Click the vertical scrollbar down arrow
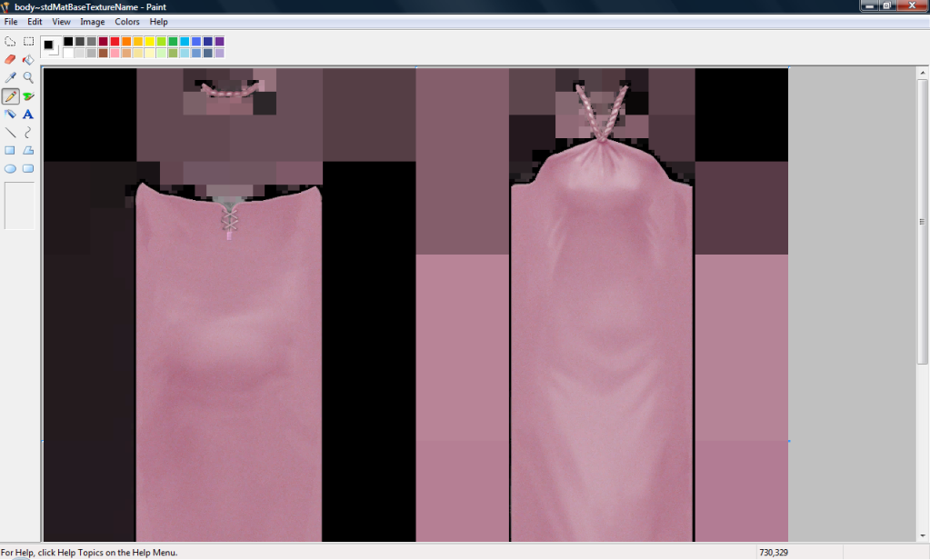The width and height of the screenshot is (930, 560). pos(923,535)
